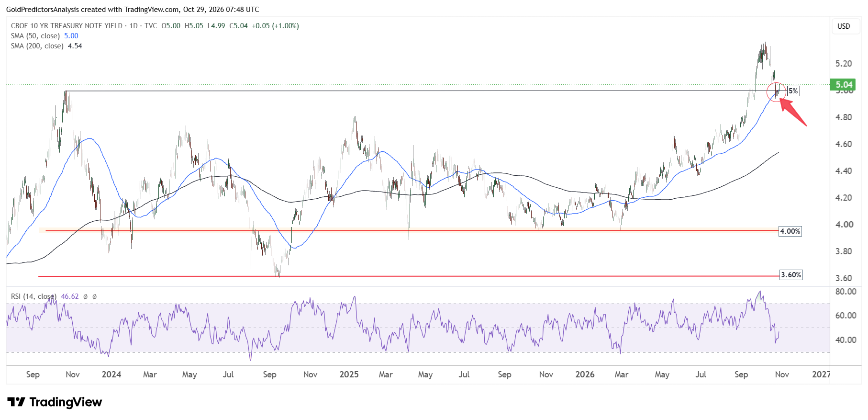Click the 1D timeframe label in the title
Image resolution: width=868 pixels, height=420 pixels.
click(134, 26)
